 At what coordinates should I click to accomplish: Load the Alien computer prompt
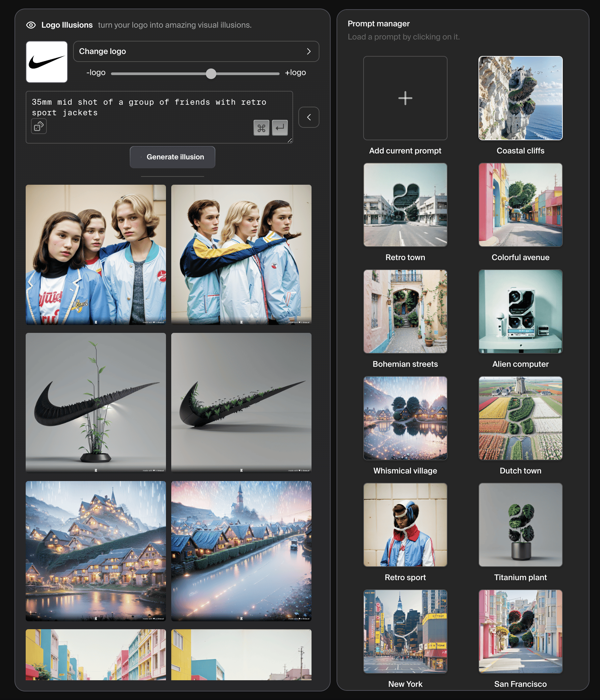520,311
